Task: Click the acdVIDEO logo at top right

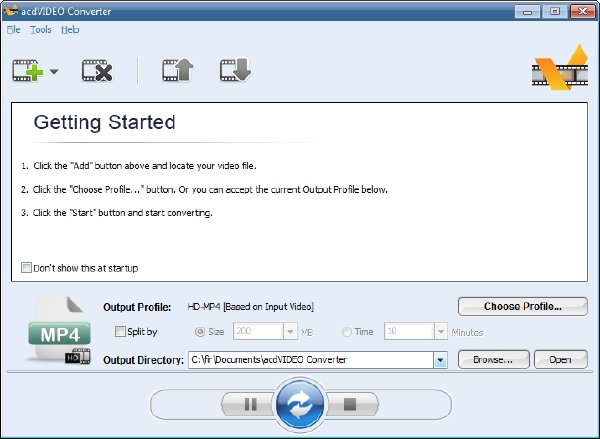Action: [560, 67]
